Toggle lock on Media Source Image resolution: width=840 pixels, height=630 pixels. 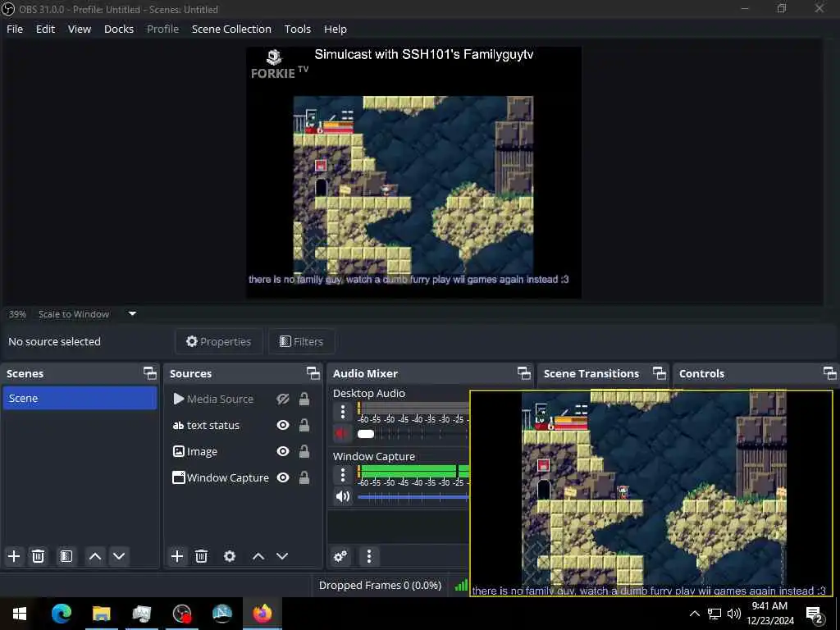(x=304, y=399)
